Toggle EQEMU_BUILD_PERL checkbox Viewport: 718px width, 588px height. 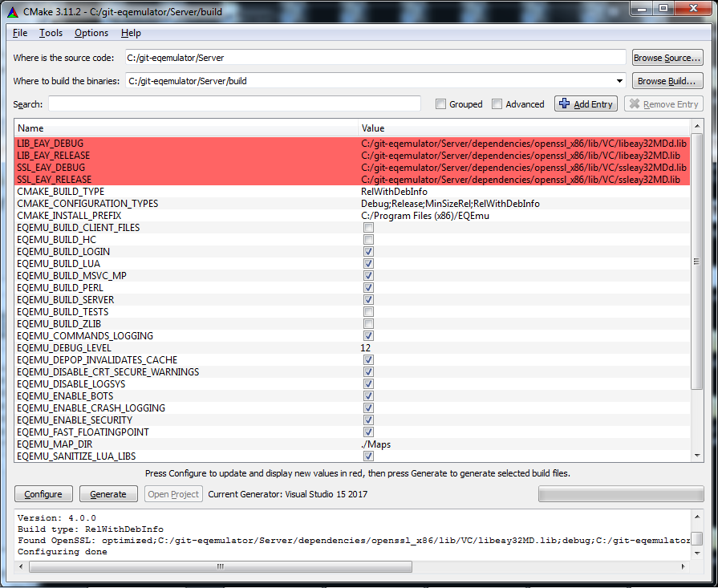pos(368,288)
